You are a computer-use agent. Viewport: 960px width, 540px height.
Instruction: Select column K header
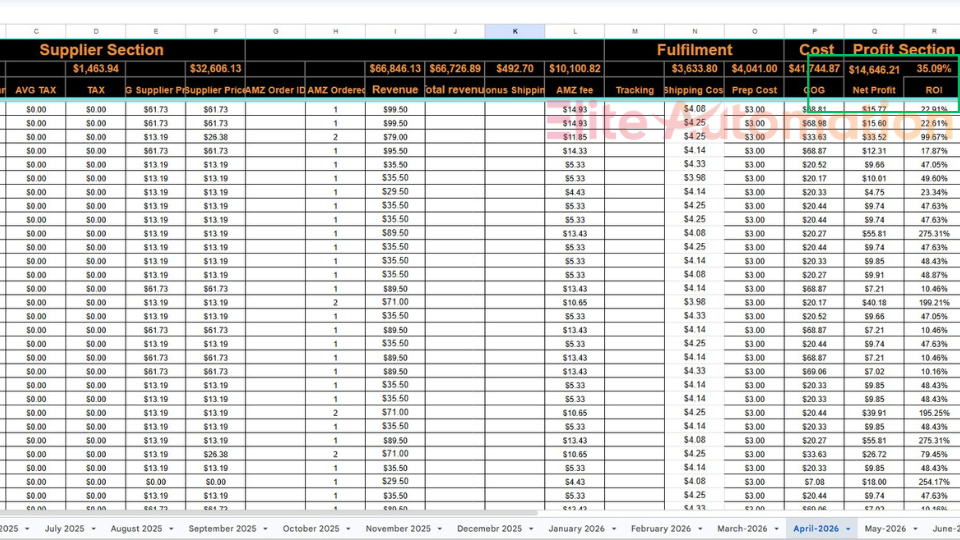[x=515, y=31]
